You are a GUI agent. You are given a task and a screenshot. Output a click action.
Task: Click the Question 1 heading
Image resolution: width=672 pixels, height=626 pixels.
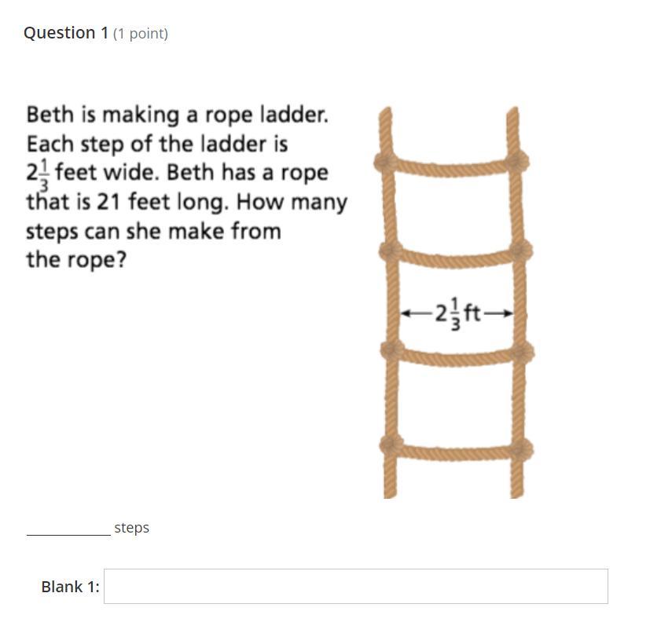[x=66, y=33]
